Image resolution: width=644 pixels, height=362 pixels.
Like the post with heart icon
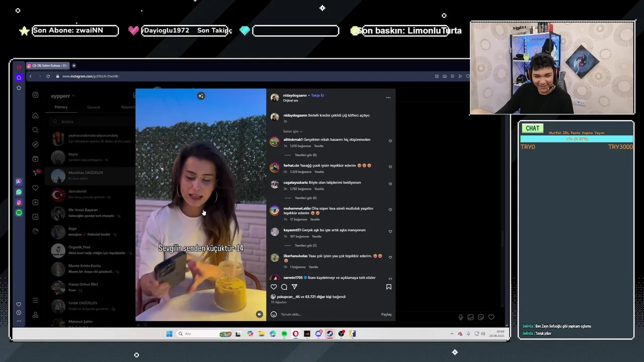tap(274, 287)
